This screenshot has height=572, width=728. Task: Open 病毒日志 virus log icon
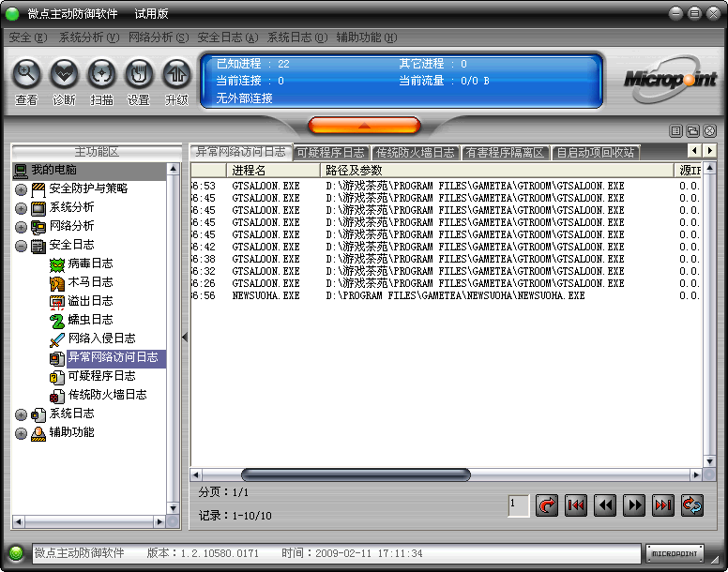[56, 264]
